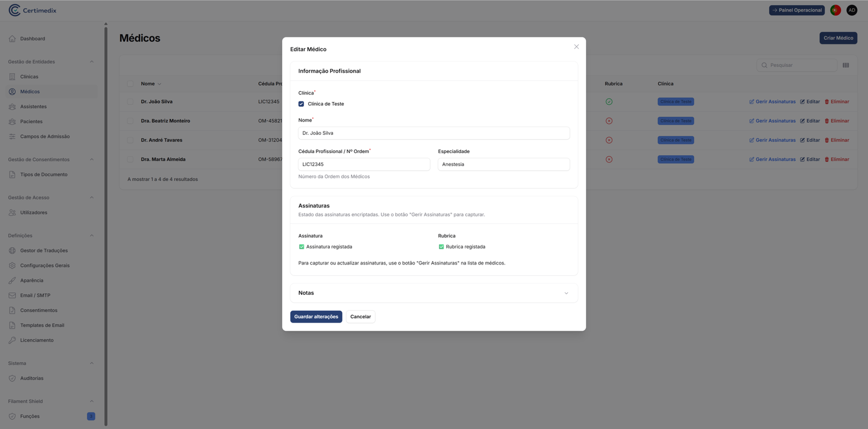Go to Tipos de Documento menu item
Screen dimensions: 868x429
pos(43,175)
